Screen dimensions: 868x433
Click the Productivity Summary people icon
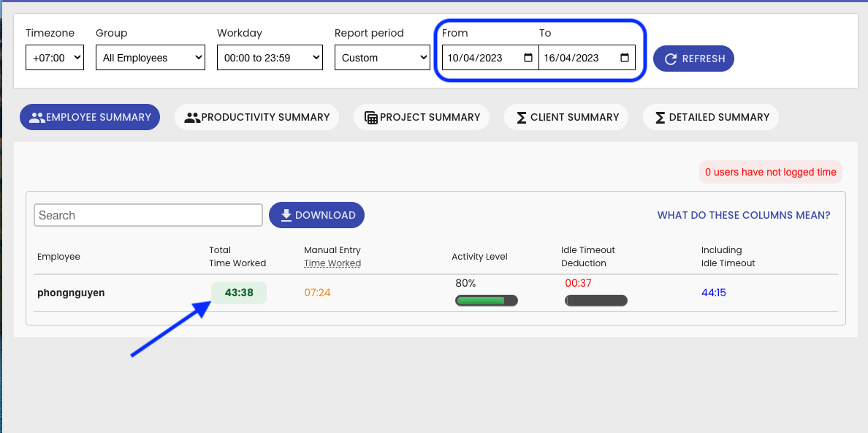(192, 117)
